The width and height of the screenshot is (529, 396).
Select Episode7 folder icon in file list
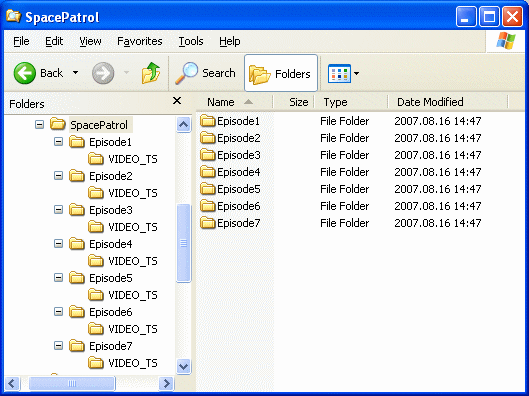(x=207, y=223)
